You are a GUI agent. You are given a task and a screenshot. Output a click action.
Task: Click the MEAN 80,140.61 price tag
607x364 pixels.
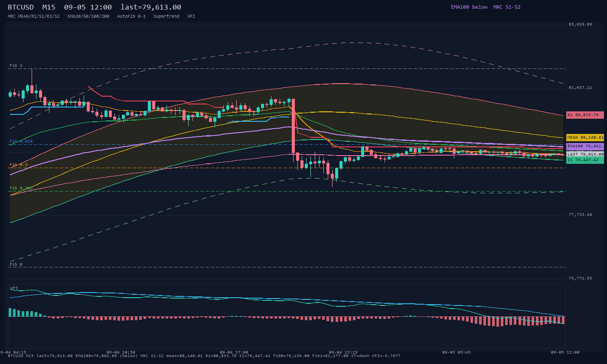click(585, 137)
